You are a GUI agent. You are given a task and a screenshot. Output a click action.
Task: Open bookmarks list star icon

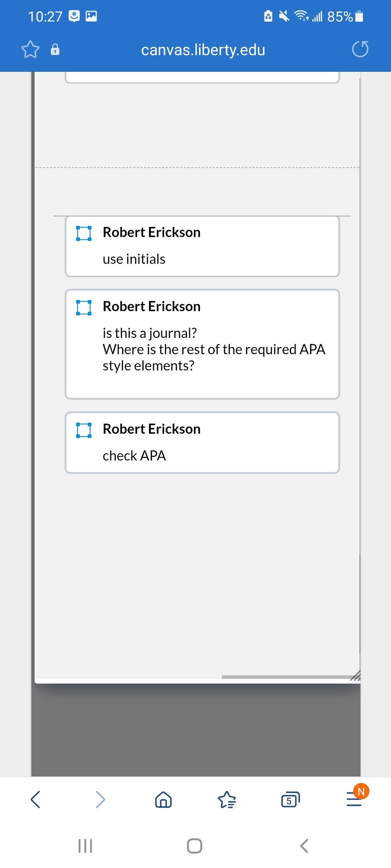tap(227, 799)
